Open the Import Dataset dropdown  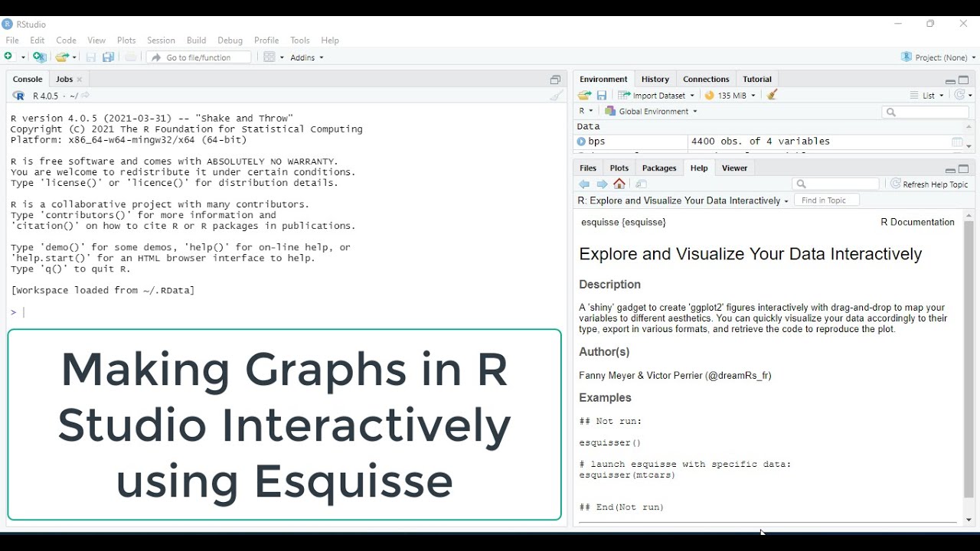coord(657,96)
